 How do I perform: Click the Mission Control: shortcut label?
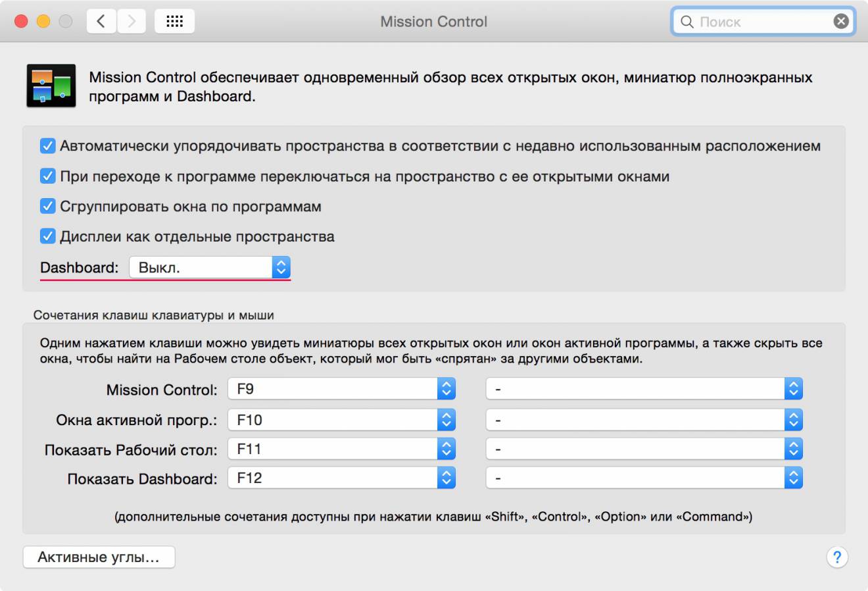[162, 390]
